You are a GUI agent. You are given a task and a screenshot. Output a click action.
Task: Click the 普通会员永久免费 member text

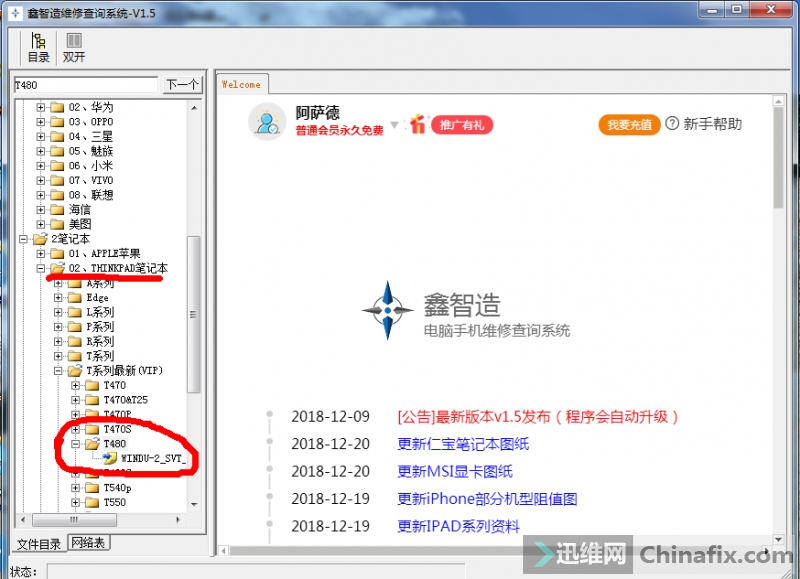[339, 131]
